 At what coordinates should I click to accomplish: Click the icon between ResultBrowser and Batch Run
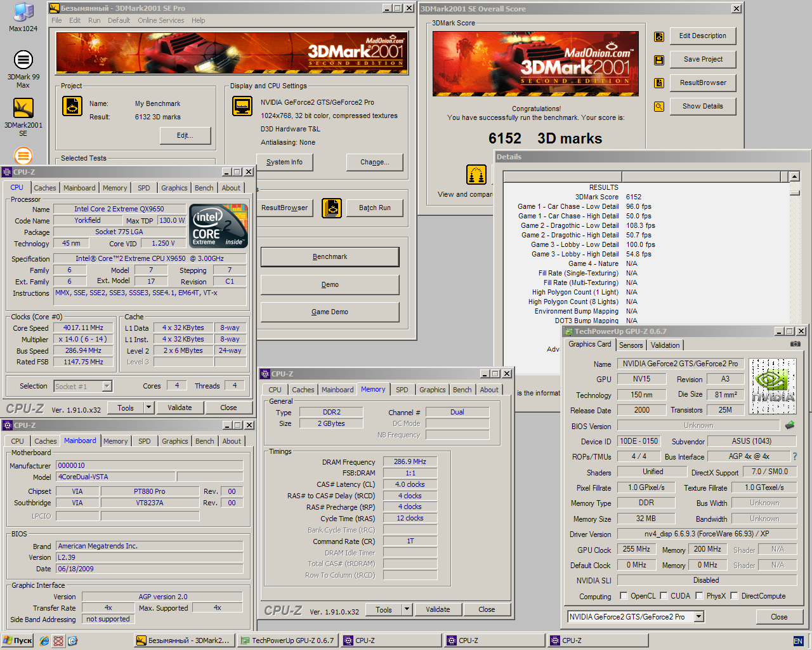(x=332, y=208)
